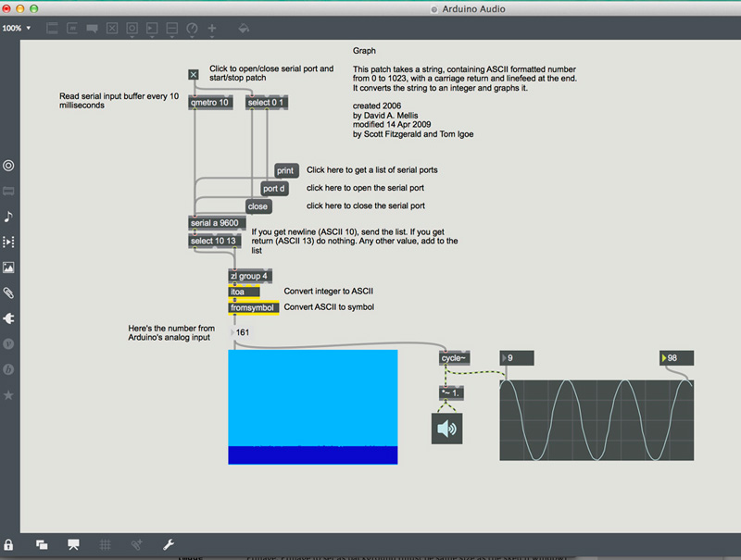
Task: Open the 100% zoom level dropdown
Action: (x=16, y=29)
